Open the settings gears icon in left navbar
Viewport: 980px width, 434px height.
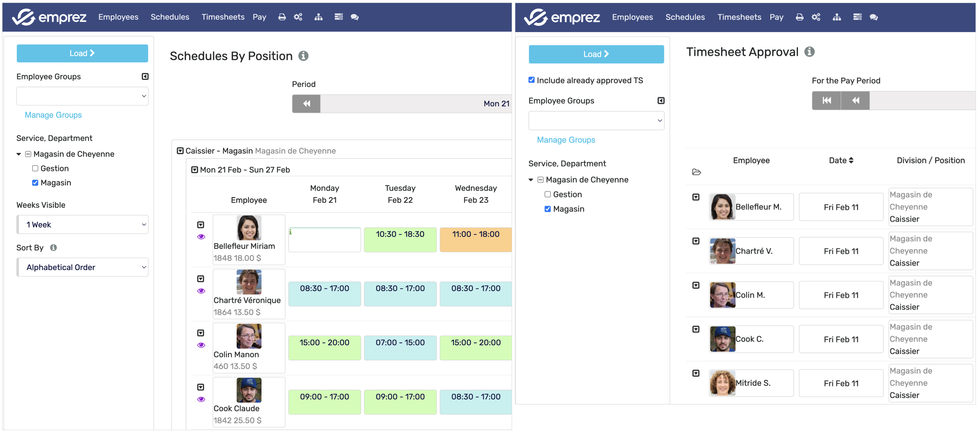coord(298,17)
